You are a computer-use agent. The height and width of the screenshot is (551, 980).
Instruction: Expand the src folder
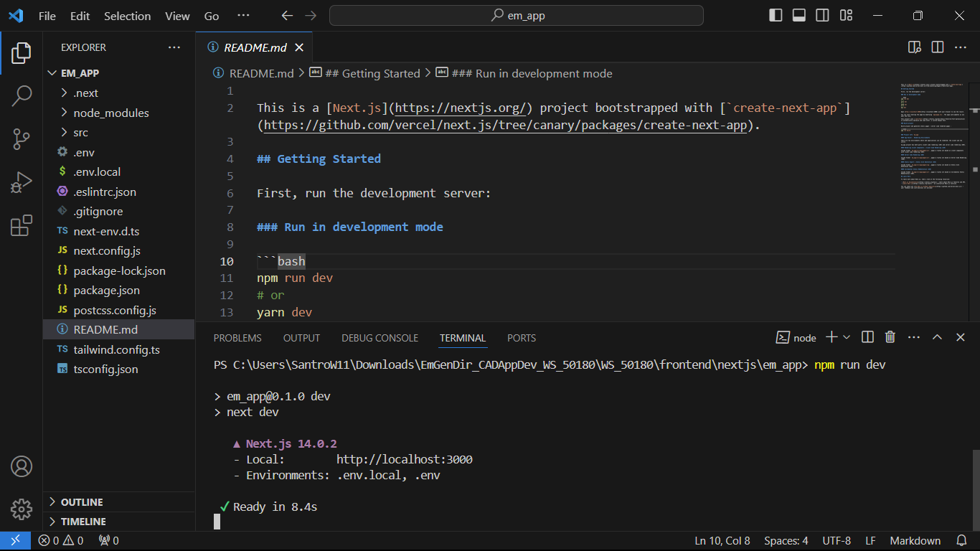[80, 133]
